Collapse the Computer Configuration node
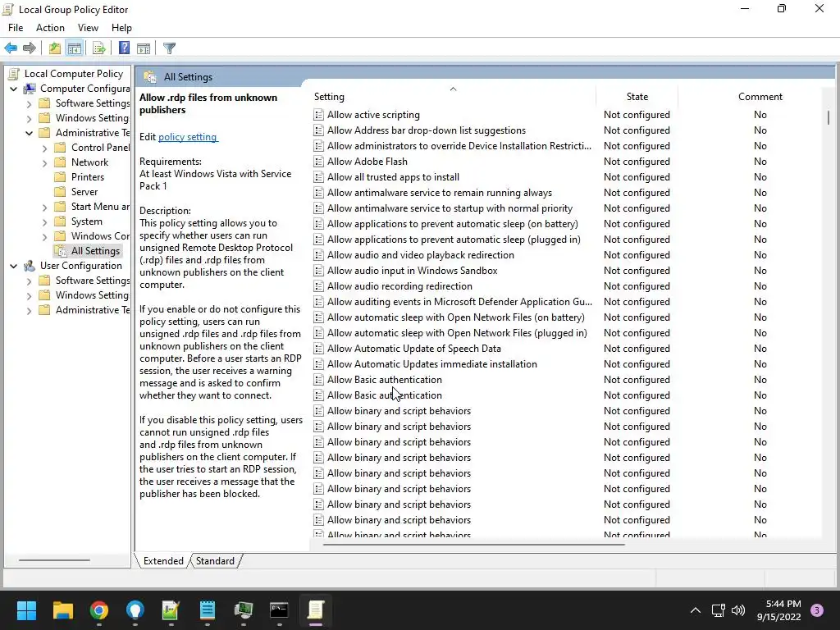840x630 pixels. (x=13, y=89)
